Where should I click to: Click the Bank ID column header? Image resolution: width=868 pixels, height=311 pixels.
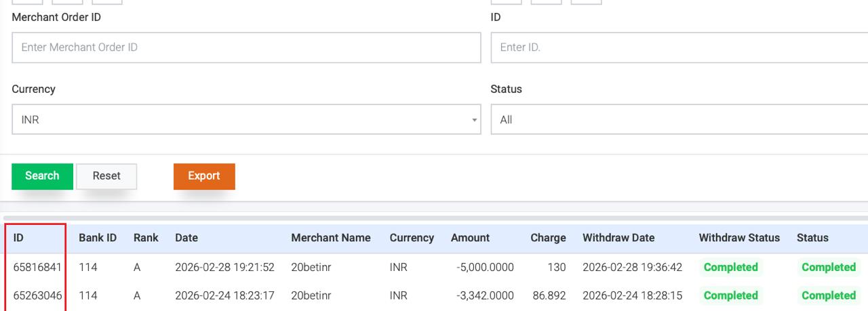point(98,238)
